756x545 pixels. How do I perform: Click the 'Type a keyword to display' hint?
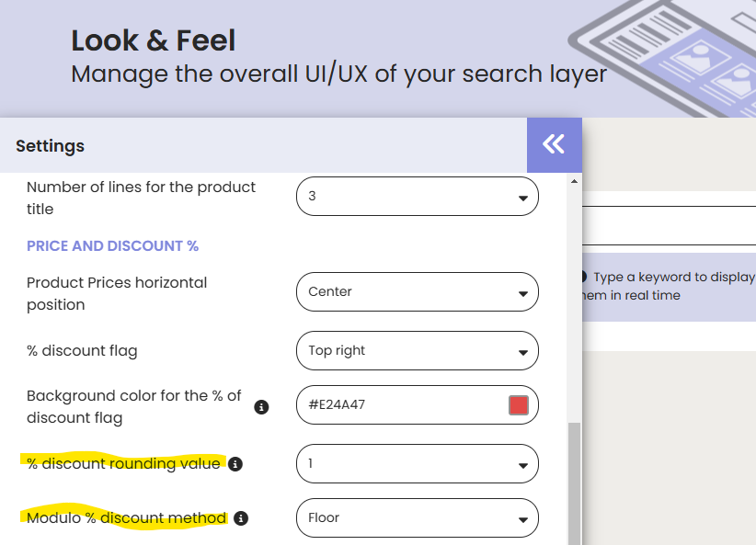point(673,277)
